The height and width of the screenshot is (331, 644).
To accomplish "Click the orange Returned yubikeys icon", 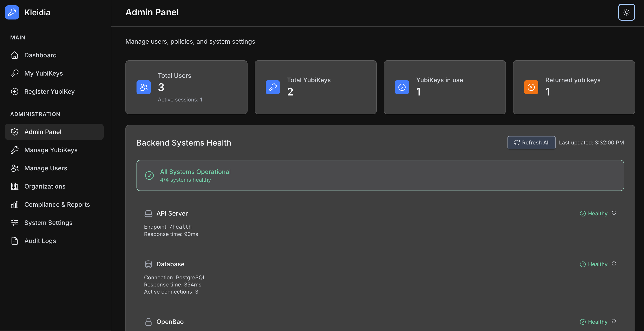I will pos(531,87).
